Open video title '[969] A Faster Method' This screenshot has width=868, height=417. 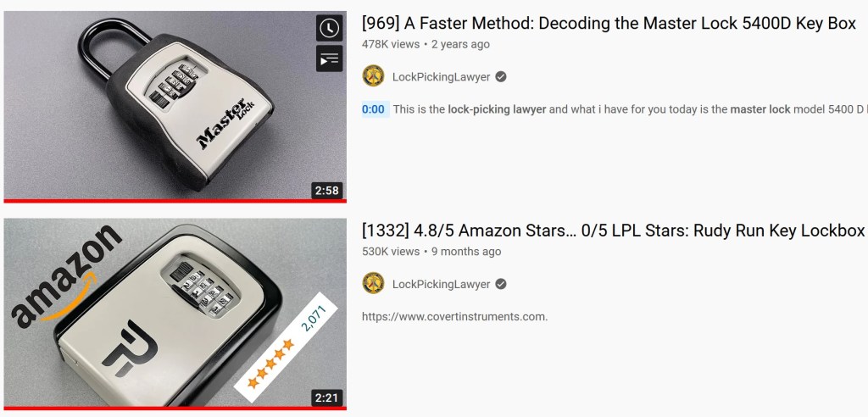coord(609,24)
